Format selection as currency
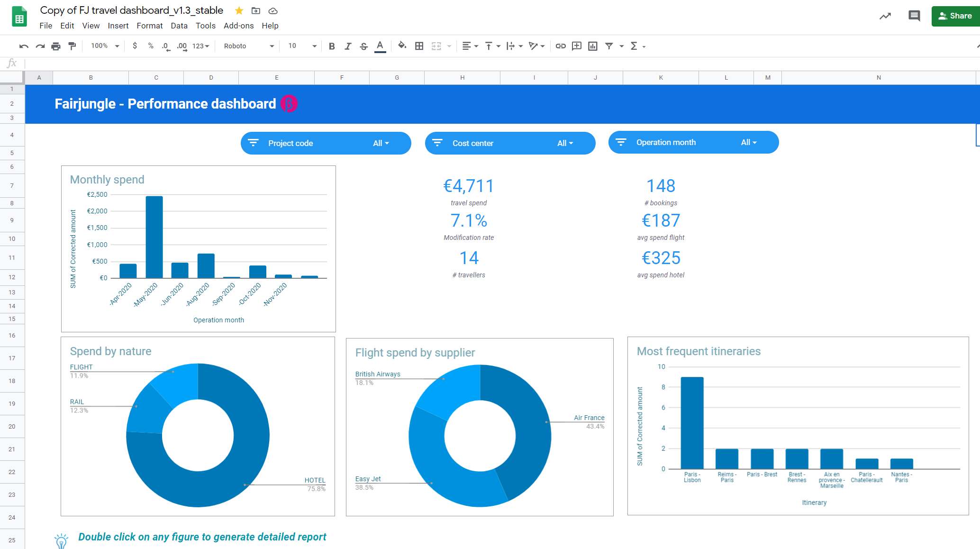980x549 pixels. [x=135, y=46]
